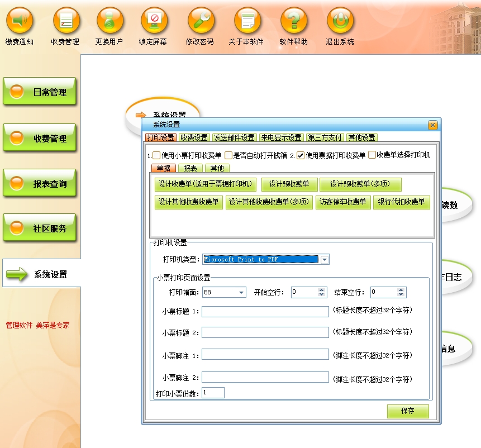The height and width of the screenshot is (448, 481).
Task: Uncheck 使用票据打印收费单 checkbox
Action: pyautogui.click(x=301, y=155)
